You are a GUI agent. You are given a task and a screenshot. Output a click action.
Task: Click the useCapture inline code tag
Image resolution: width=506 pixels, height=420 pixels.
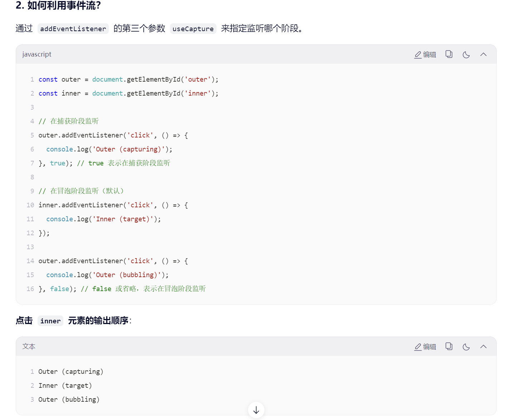click(x=193, y=29)
